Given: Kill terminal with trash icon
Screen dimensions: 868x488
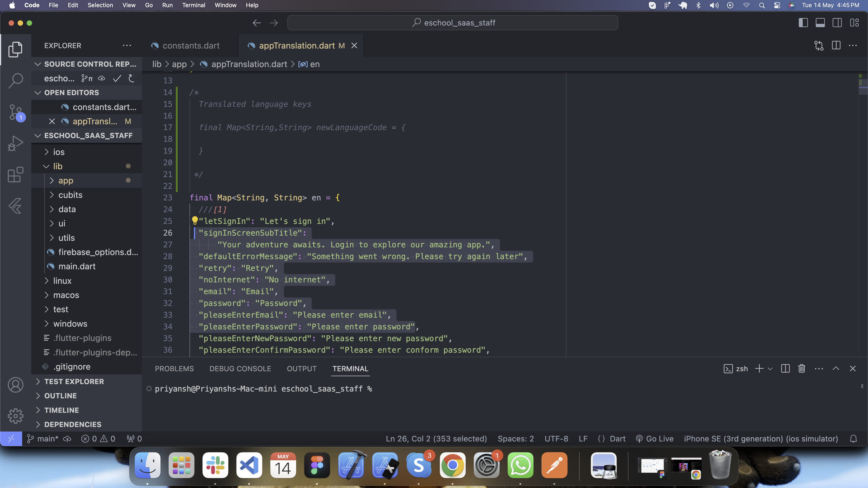Looking at the screenshot, I should click(802, 368).
